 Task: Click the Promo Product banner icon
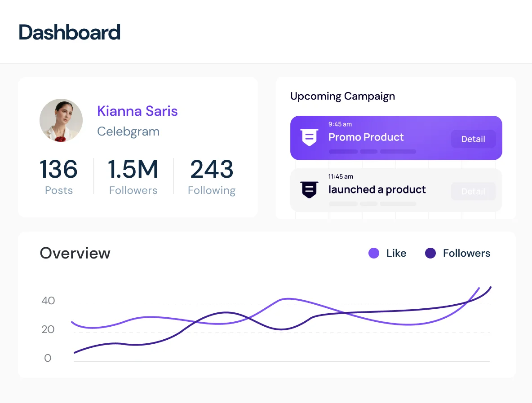[309, 137]
